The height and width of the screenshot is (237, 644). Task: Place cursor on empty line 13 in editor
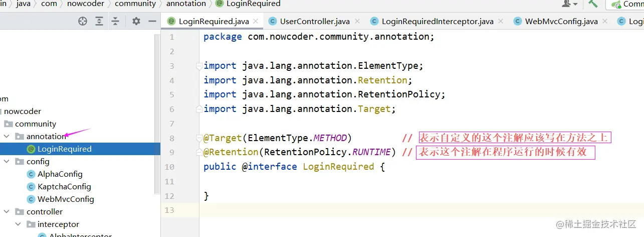click(421, 210)
